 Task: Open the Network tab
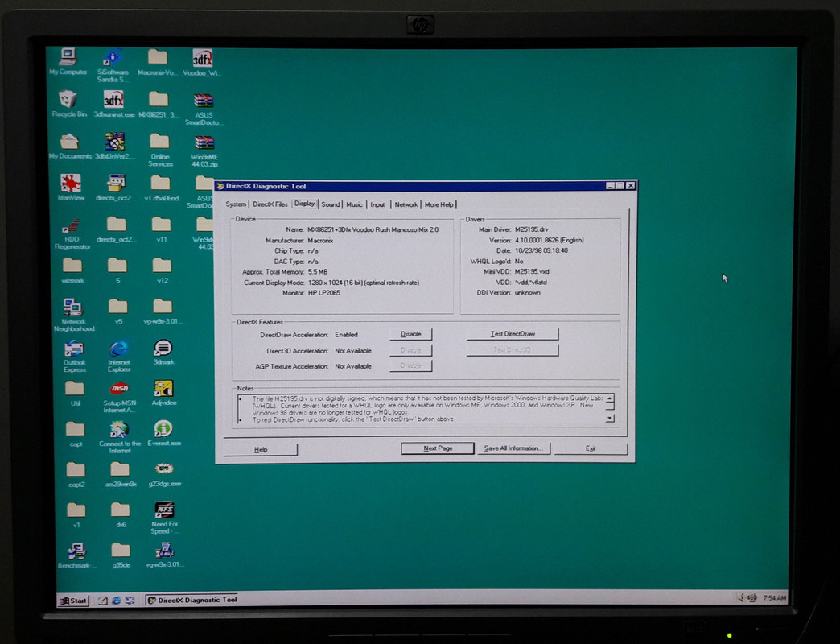tap(406, 204)
